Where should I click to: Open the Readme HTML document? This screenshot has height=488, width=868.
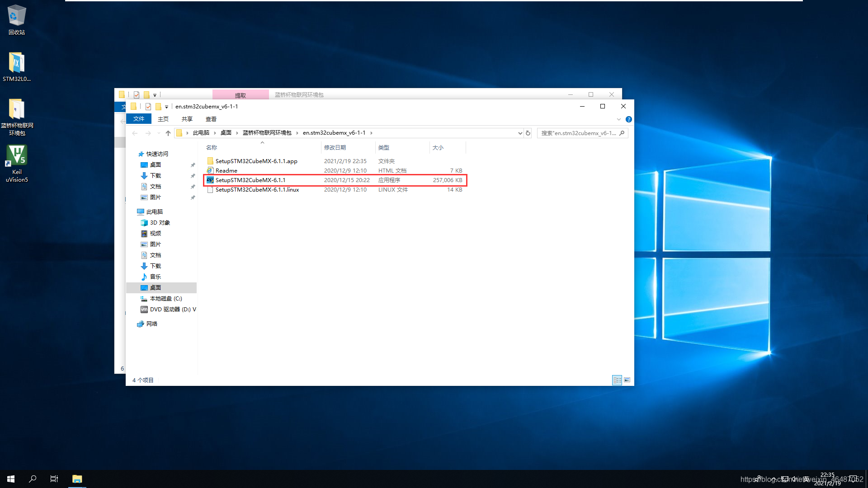(226, 170)
